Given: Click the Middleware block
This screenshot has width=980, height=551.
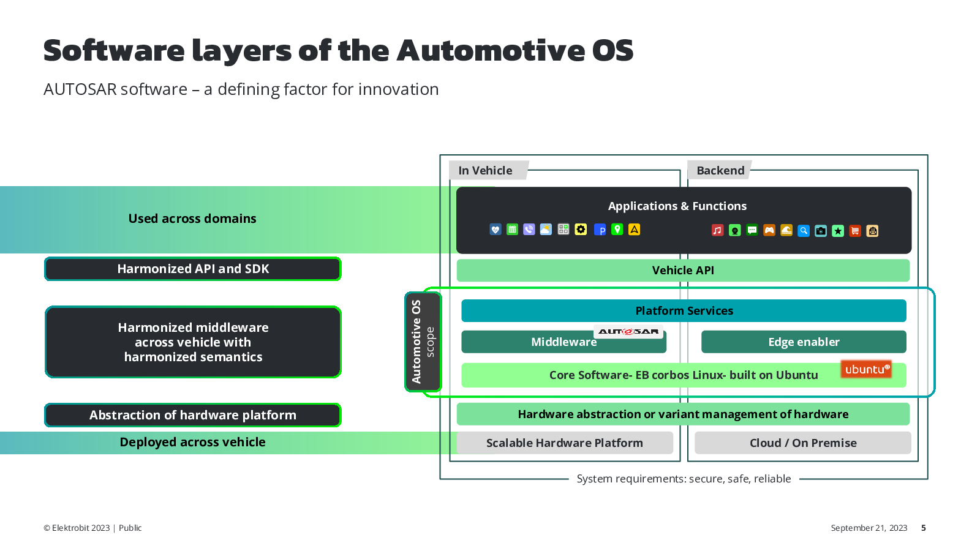Looking at the screenshot, I should 563,342.
